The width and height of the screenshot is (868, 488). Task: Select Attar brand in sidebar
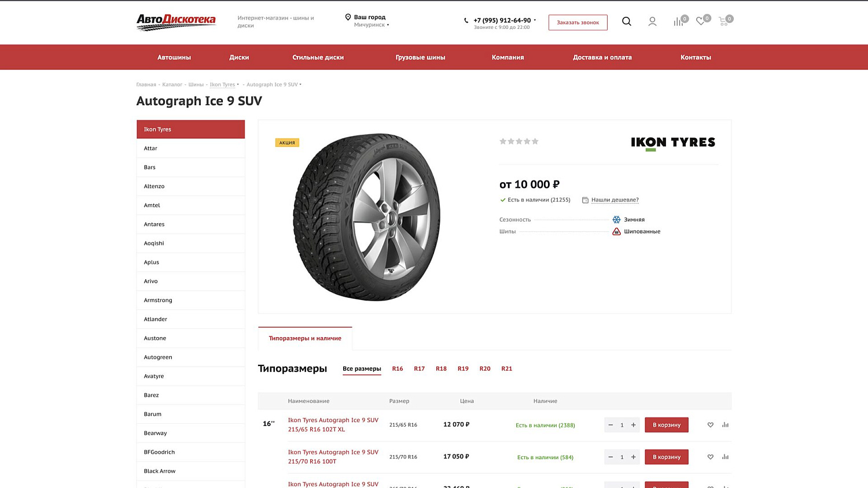pyautogui.click(x=191, y=149)
